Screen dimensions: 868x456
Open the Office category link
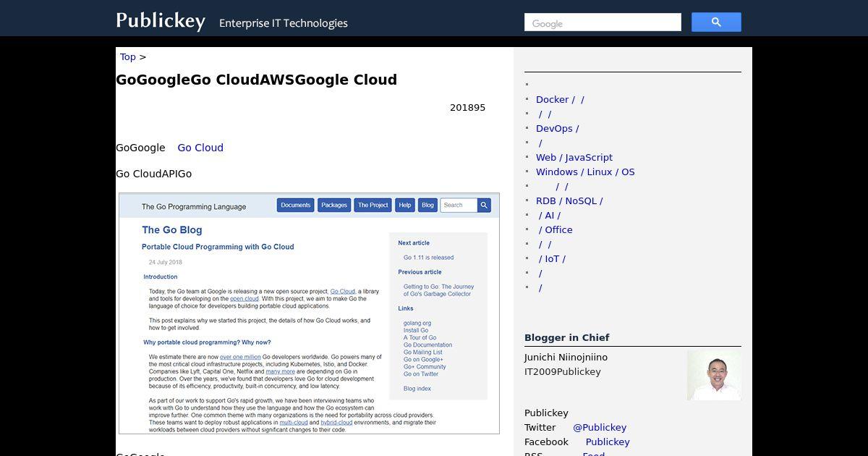point(556,230)
